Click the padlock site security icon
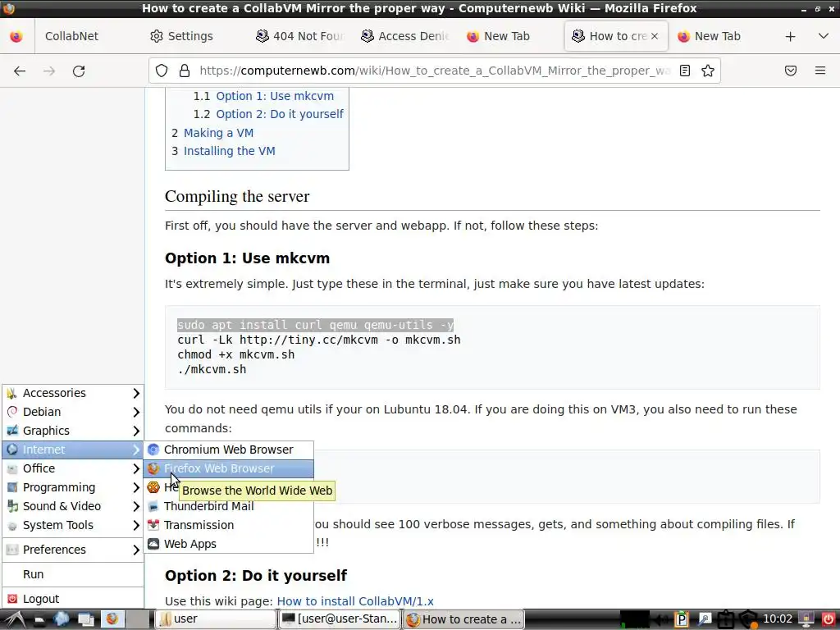 click(x=185, y=71)
